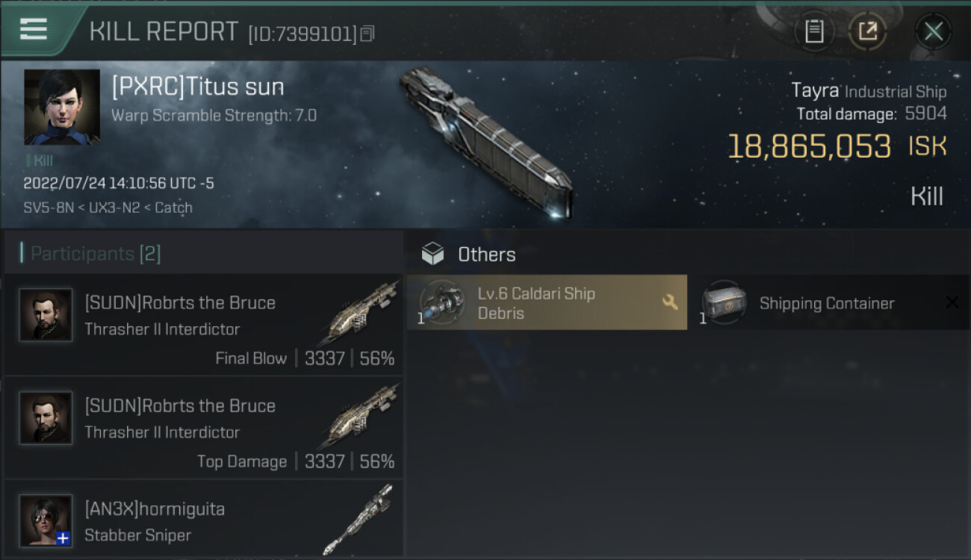Open hormiguita participant entry
The width and height of the screenshot is (971, 560).
[x=203, y=520]
